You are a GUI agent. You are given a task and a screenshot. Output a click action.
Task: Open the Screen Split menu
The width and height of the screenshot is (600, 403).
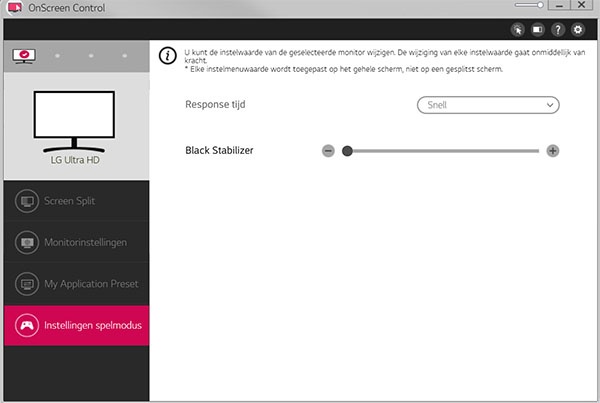click(x=77, y=201)
